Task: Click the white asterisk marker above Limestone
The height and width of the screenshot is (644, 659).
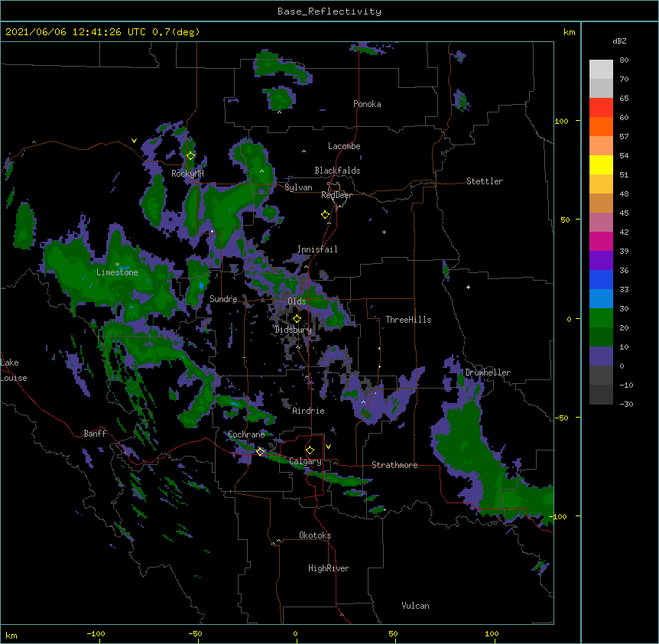Action: click(117, 265)
